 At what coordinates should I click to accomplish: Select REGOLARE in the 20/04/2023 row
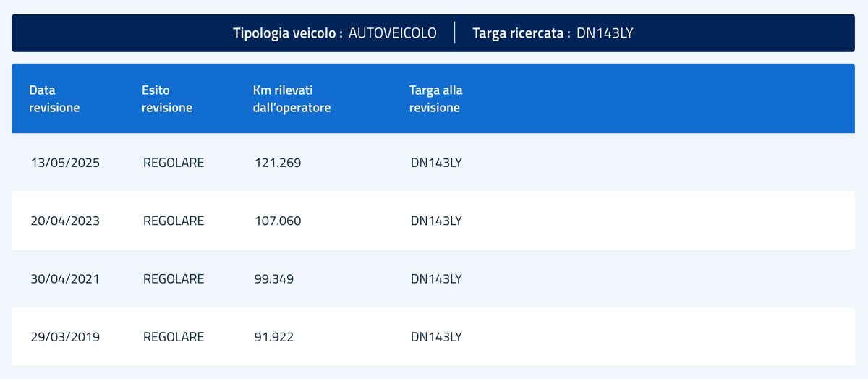click(x=174, y=221)
